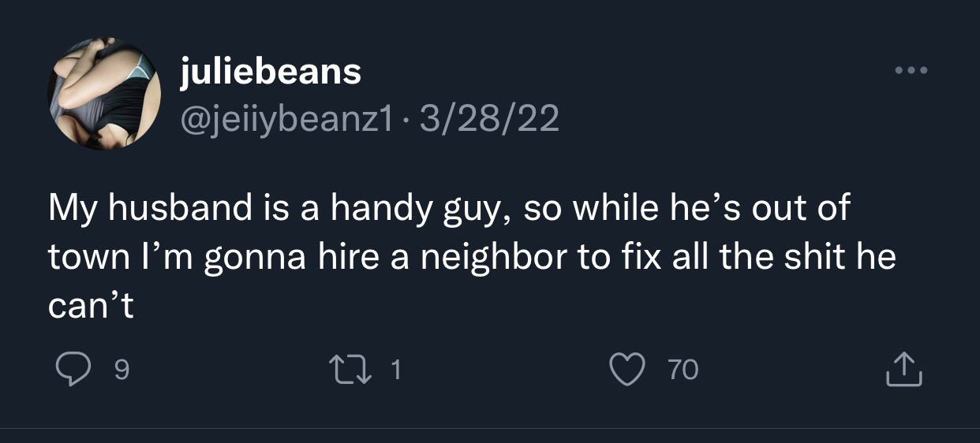Click the reply count showing 9
Viewport: 980px width, 443px height.
(122, 370)
